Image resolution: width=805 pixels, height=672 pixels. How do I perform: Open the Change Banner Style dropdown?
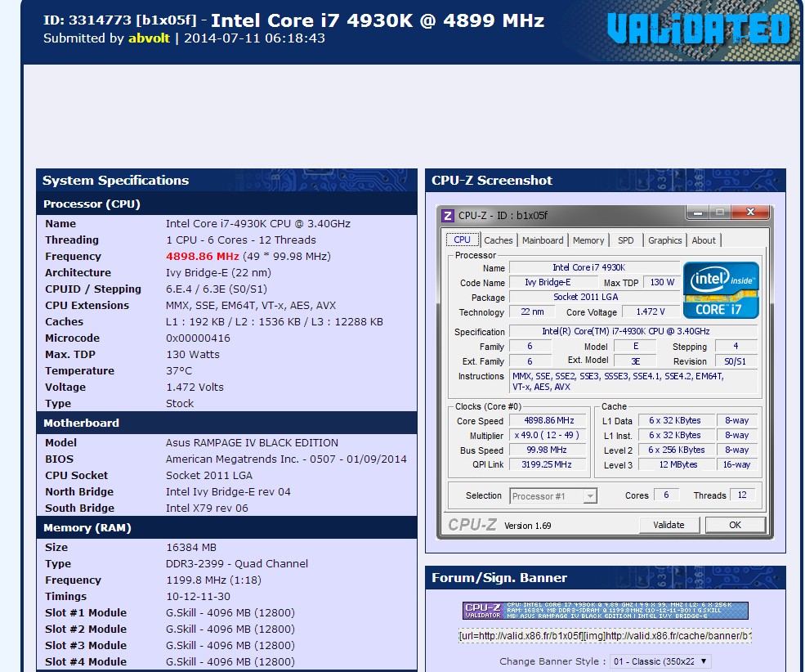coord(660,661)
